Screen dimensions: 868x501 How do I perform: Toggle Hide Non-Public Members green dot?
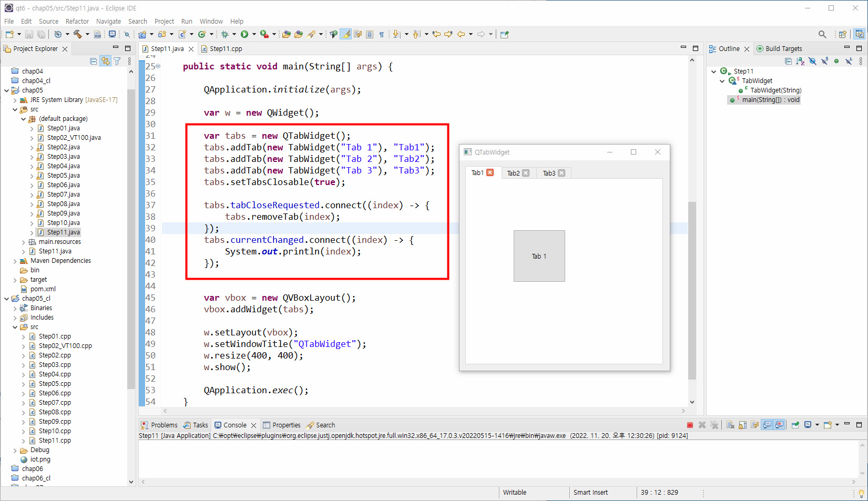coord(836,61)
